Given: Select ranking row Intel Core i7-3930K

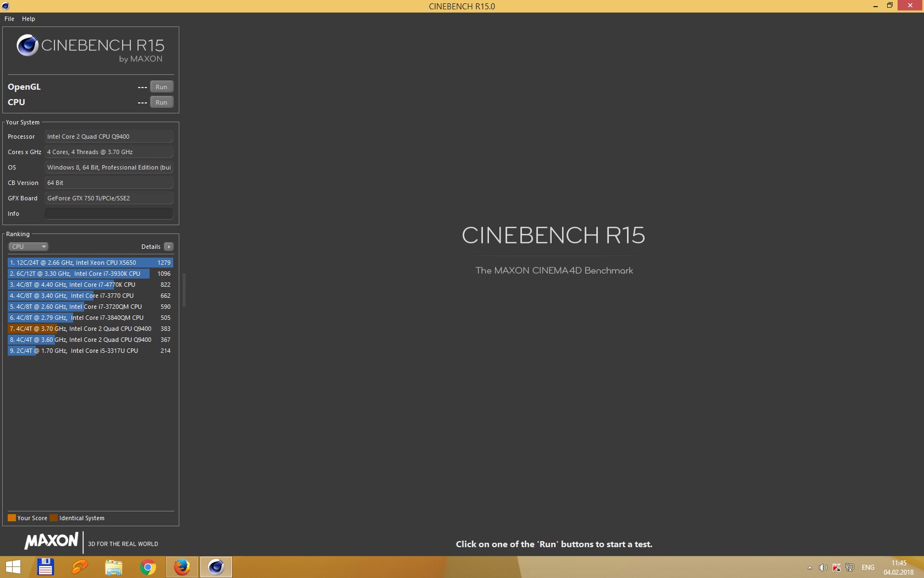Looking at the screenshot, I should click(91, 274).
